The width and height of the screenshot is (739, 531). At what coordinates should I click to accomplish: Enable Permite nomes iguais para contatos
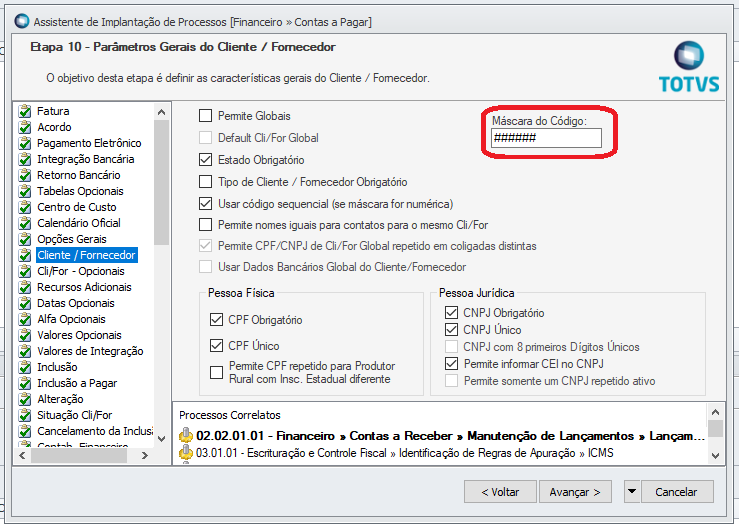tap(205, 225)
